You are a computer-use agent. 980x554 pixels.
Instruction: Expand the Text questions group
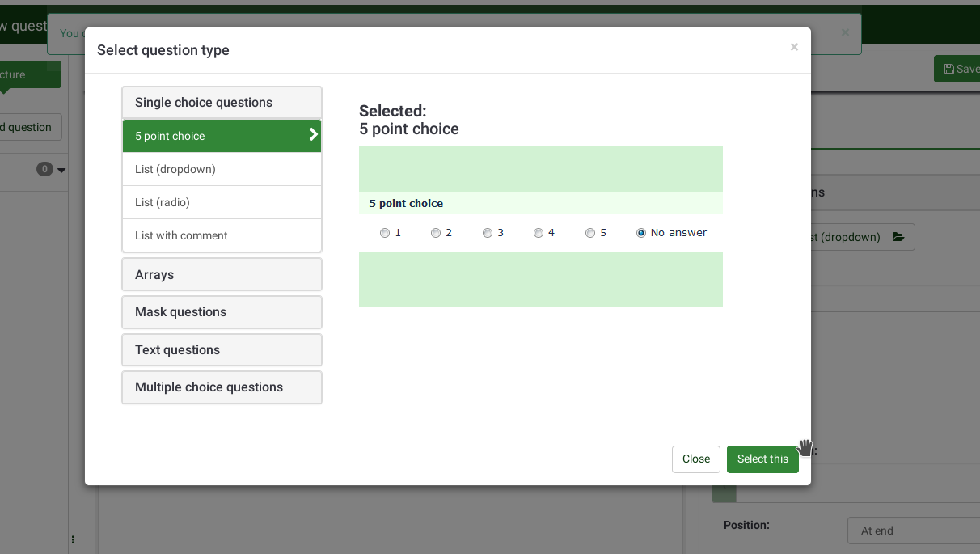tap(222, 350)
